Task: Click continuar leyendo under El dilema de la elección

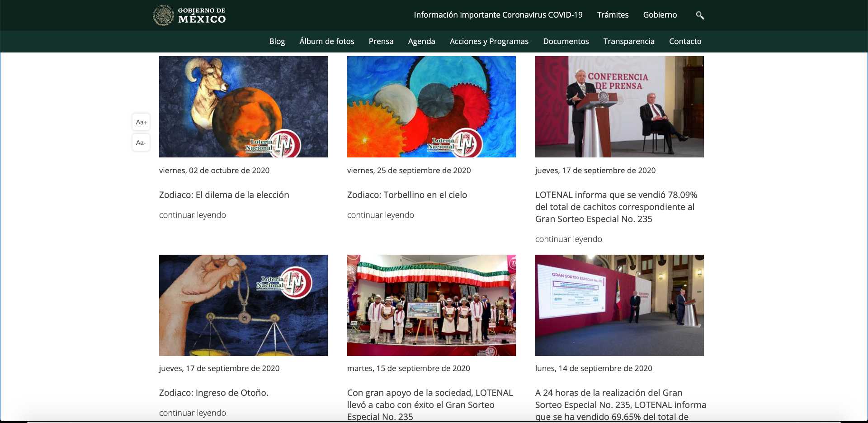Action: pyautogui.click(x=193, y=215)
